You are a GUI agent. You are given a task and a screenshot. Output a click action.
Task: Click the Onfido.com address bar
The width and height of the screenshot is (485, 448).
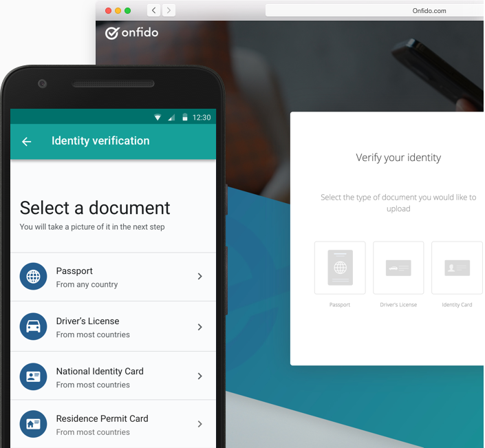coord(375,11)
